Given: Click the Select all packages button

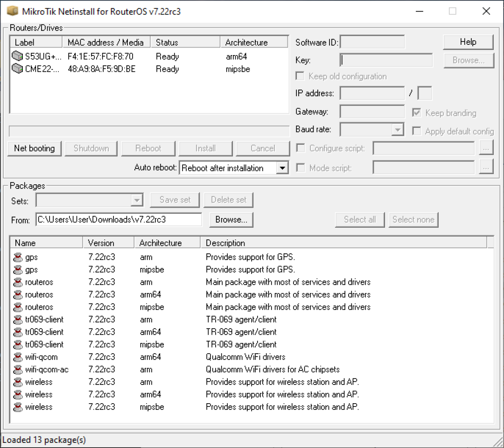Looking at the screenshot, I should pyautogui.click(x=360, y=219).
